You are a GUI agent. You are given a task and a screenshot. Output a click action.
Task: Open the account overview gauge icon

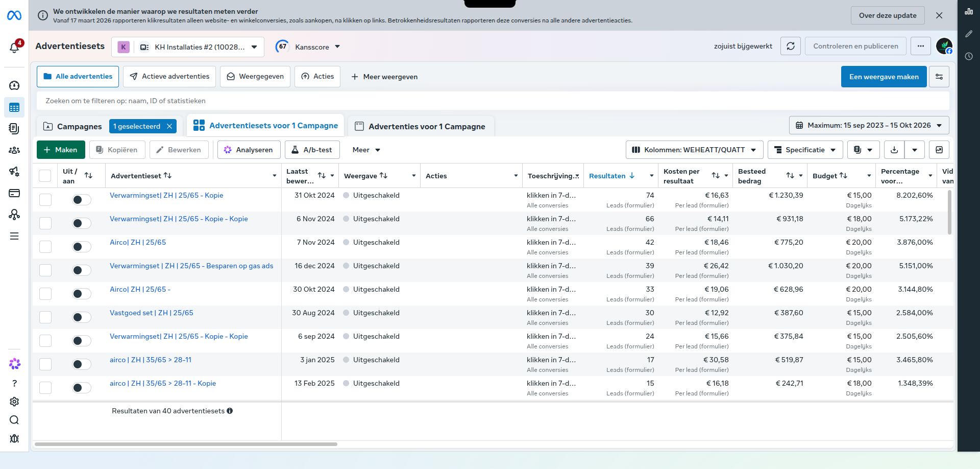tap(14, 85)
